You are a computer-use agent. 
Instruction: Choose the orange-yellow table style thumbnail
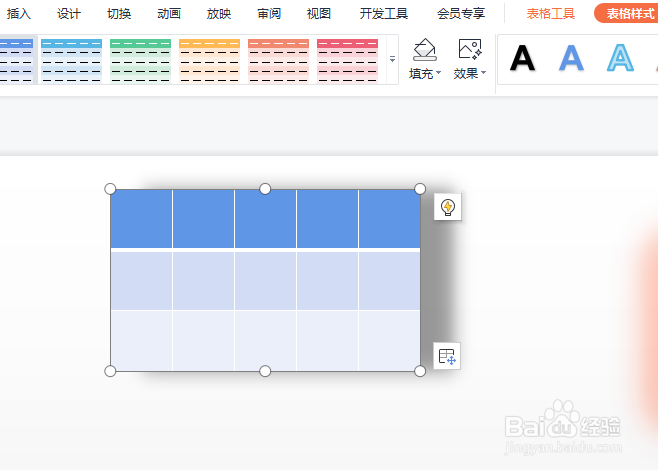209,60
